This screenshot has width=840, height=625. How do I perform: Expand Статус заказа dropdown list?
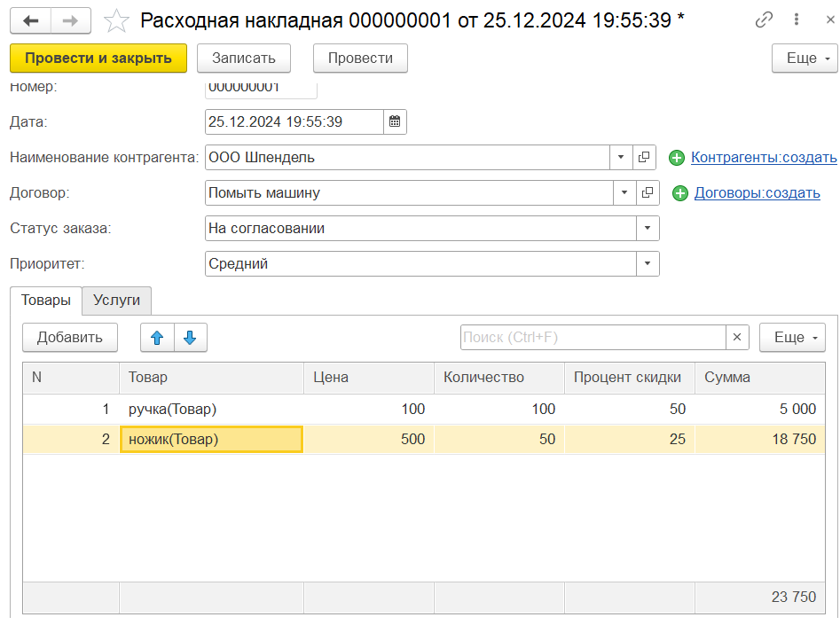[648, 228]
